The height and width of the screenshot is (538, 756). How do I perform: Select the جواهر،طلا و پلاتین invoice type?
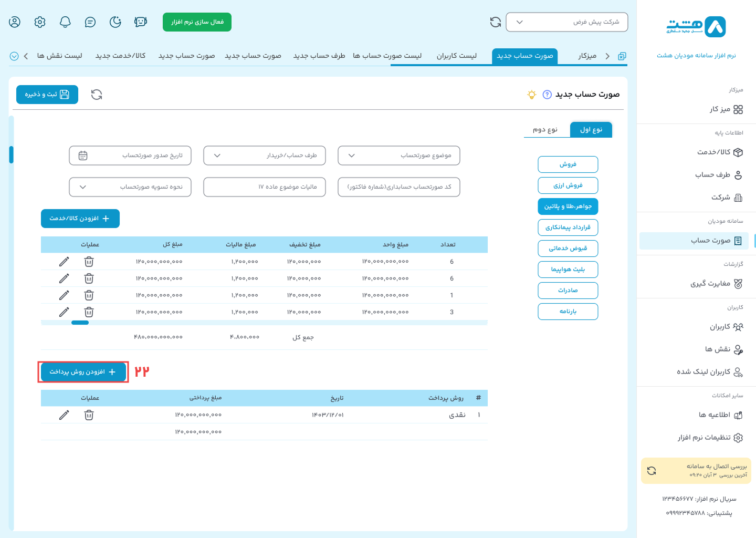tap(568, 206)
